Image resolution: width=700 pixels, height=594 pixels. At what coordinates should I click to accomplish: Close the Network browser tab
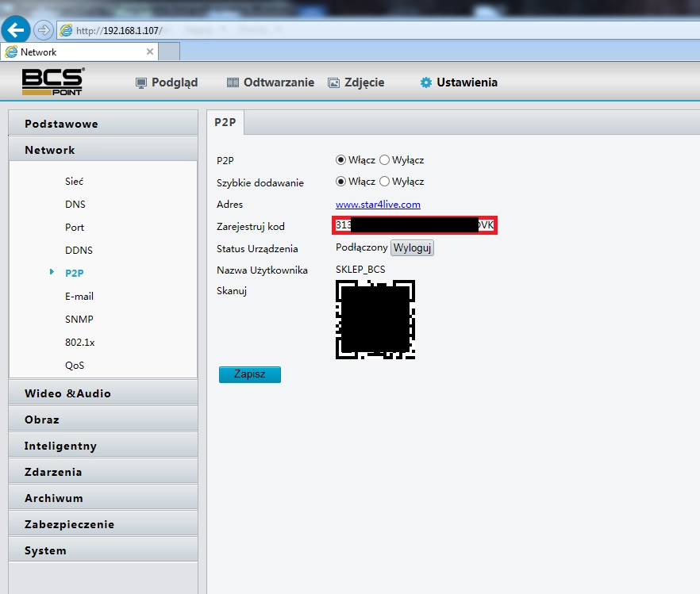150,52
